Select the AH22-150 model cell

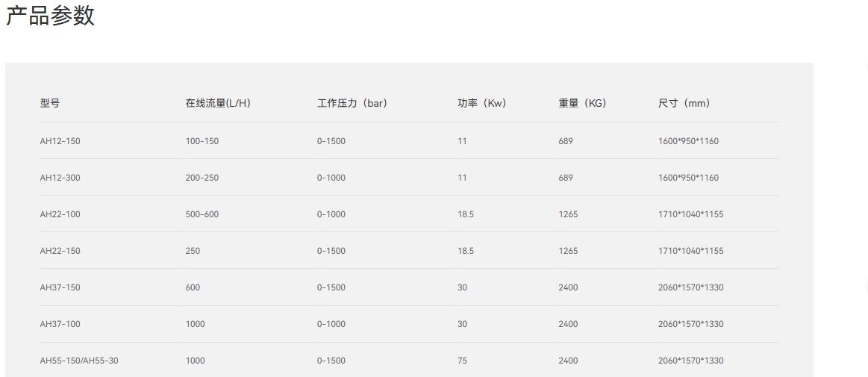[x=60, y=251]
